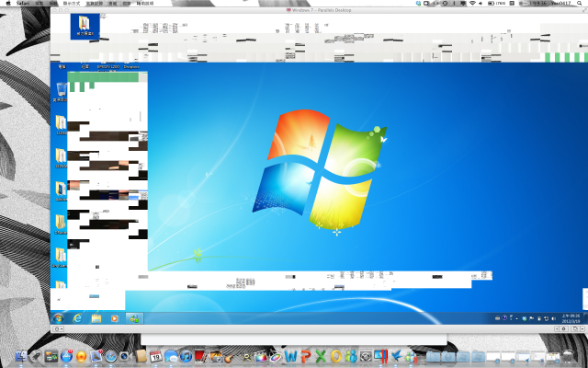Screen dimensions: 588x368
Task: Open the App Store dock icon
Action: (66, 356)
